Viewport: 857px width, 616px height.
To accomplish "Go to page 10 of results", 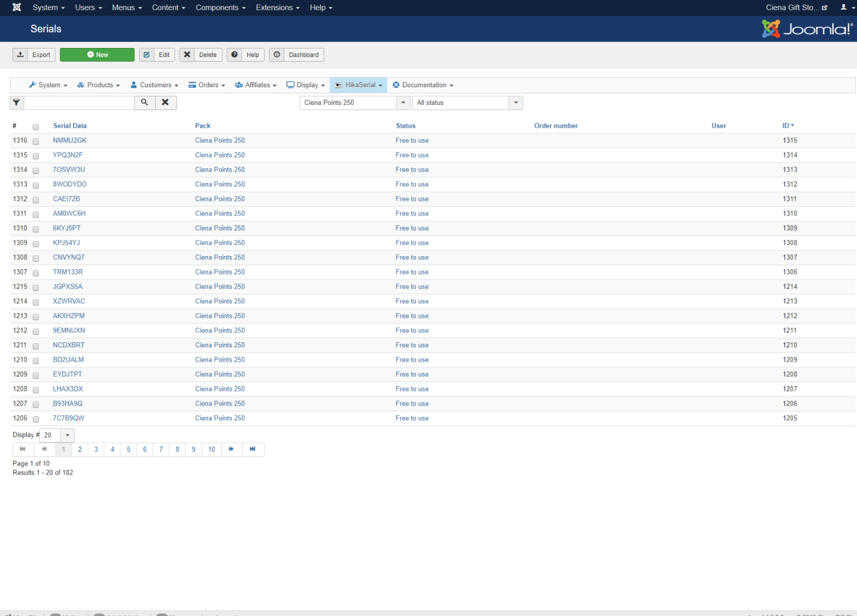I will tap(212, 449).
